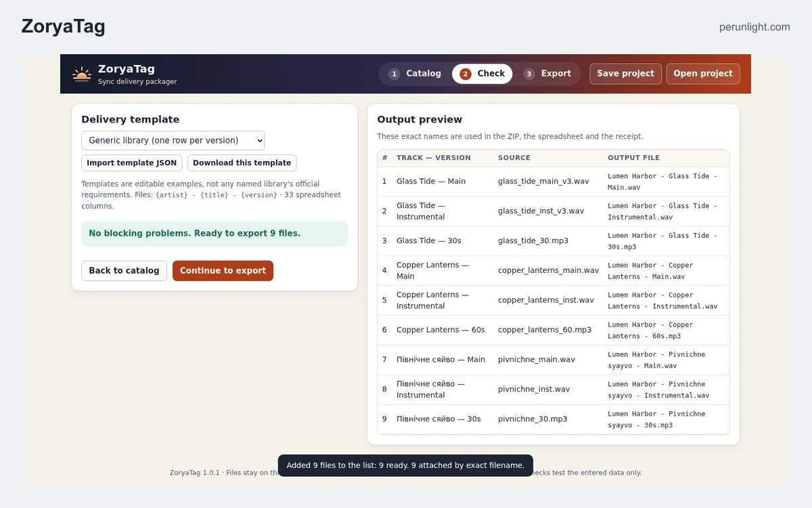Select row 'Північне сяйво — 30s'
The width and height of the screenshot is (812, 508).
(x=554, y=420)
